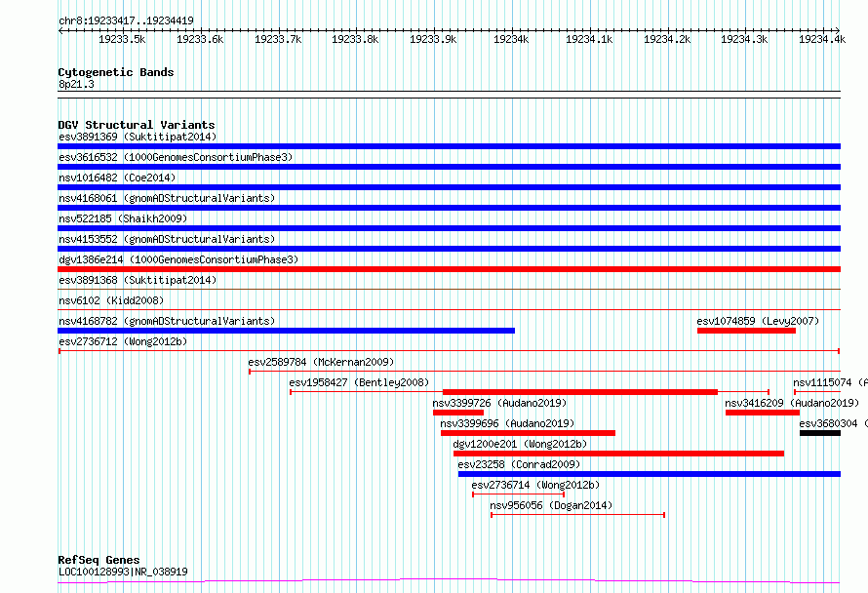Click thin red line under nsv956056

(578, 515)
